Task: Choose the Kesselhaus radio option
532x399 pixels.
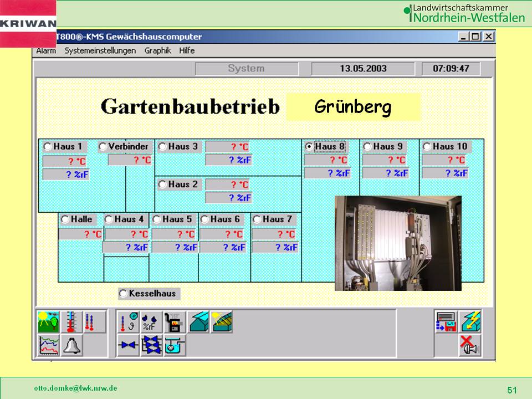Action: click(x=123, y=293)
